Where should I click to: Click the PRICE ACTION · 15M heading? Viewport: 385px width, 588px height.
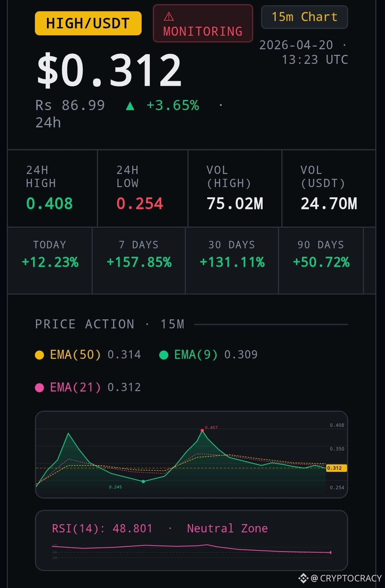point(110,324)
